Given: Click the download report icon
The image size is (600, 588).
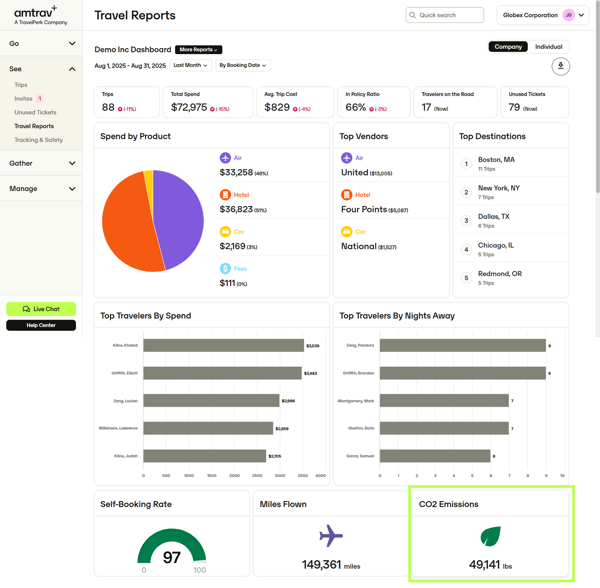Looking at the screenshot, I should [x=560, y=66].
